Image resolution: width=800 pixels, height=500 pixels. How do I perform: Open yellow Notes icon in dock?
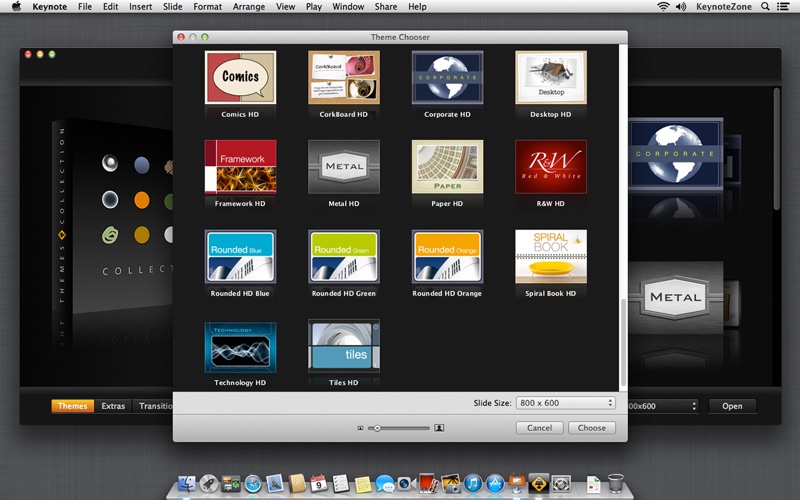[x=363, y=484]
